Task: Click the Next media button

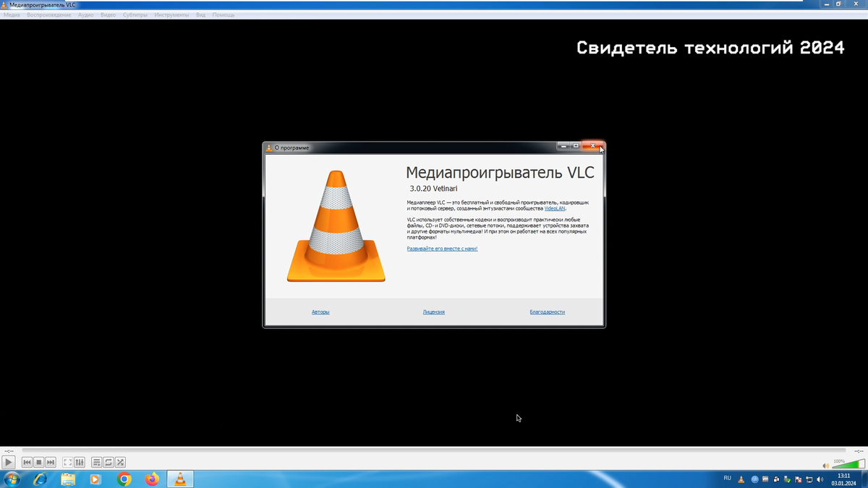Action: pos(51,462)
